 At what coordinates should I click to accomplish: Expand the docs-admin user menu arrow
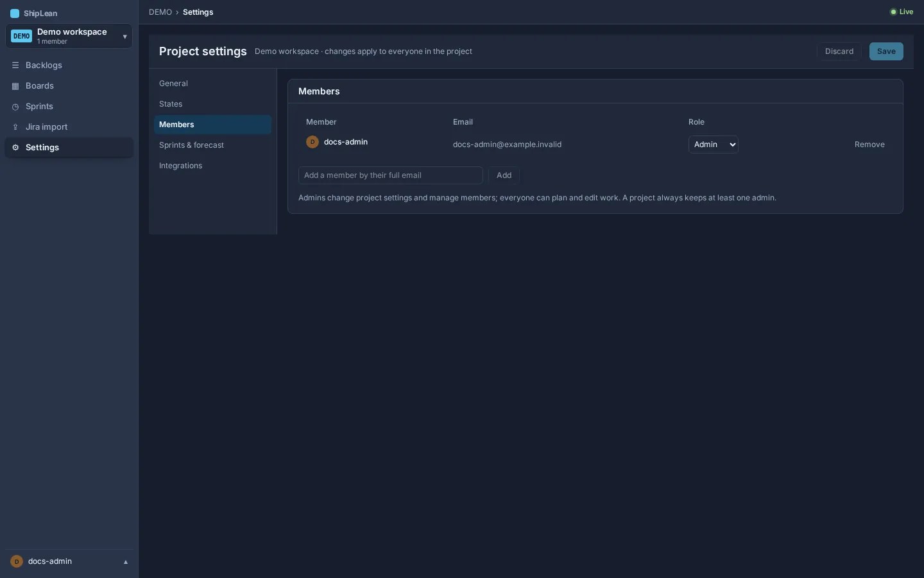click(x=126, y=562)
